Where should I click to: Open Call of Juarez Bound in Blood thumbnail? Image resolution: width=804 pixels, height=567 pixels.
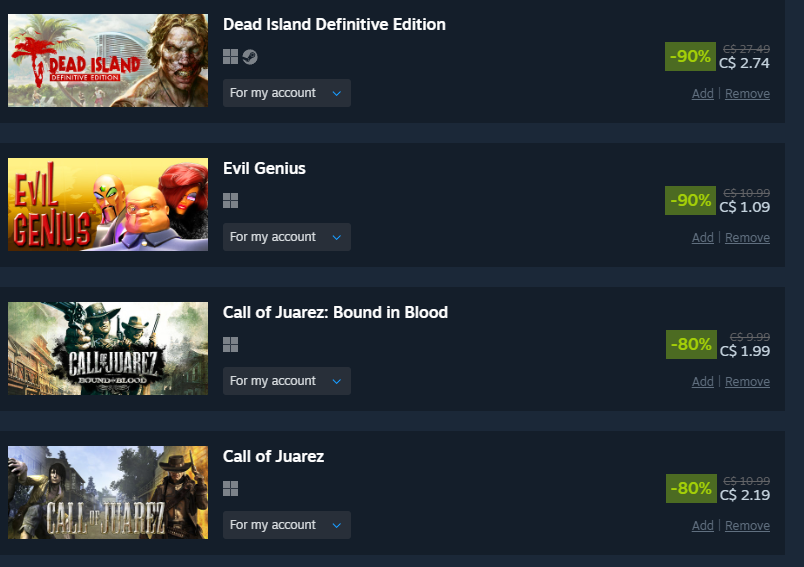pos(108,349)
